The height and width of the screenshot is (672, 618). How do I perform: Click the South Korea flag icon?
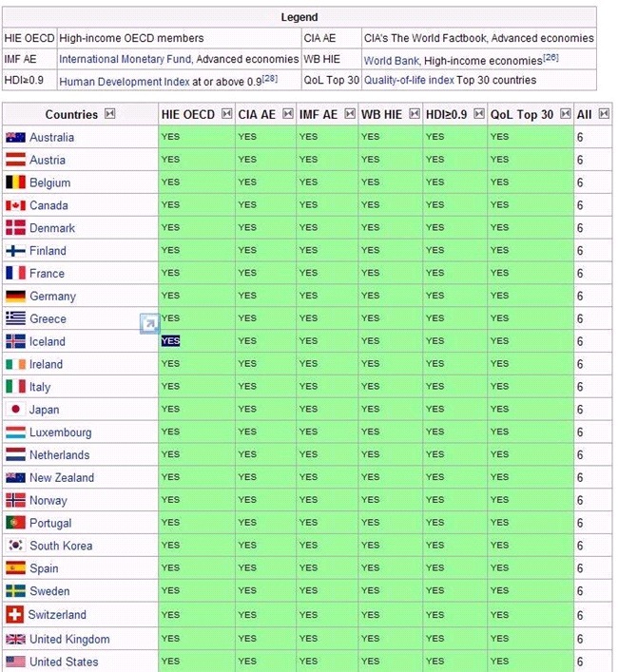[x=15, y=546]
